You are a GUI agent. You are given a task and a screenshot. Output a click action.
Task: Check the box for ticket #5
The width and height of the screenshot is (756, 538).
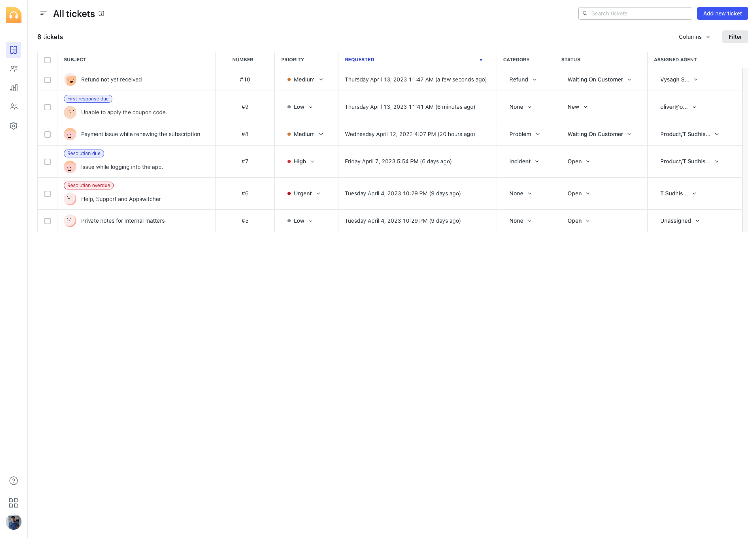(48, 221)
